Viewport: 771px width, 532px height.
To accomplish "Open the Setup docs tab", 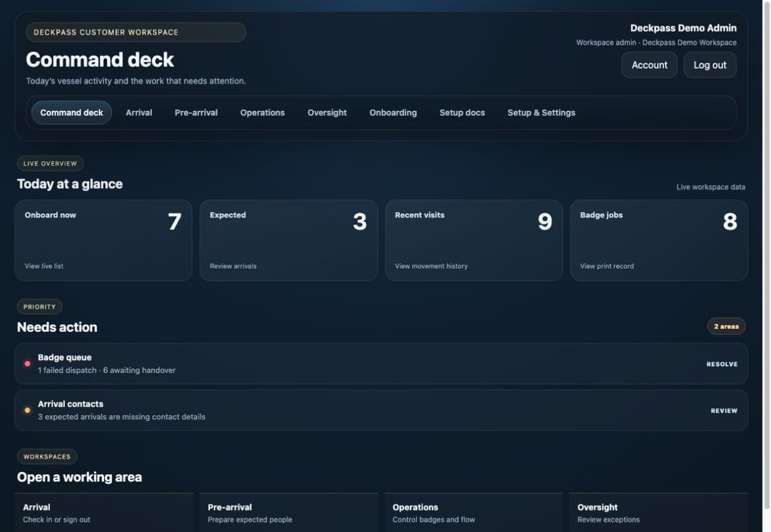I will point(462,113).
